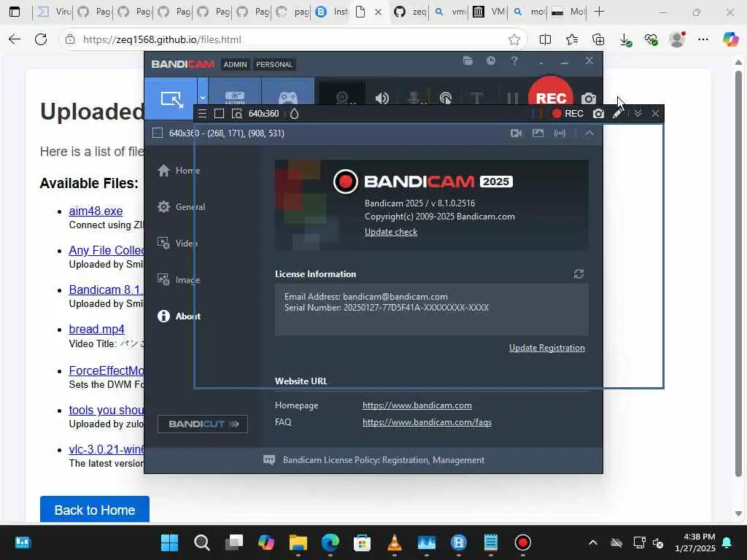The image size is (747, 560).
Task: Toggle the mouse click effect icon
Action: tap(446, 98)
